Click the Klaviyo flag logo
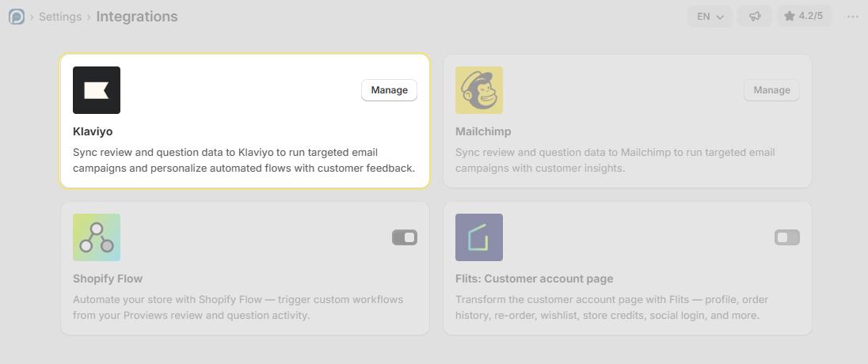The width and height of the screenshot is (868, 364). coord(97,90)
